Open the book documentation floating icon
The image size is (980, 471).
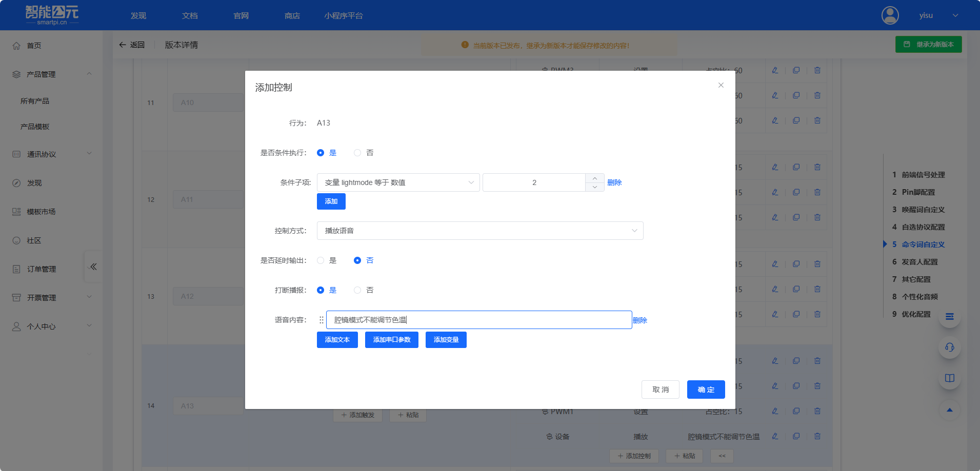tap(949, 378)
